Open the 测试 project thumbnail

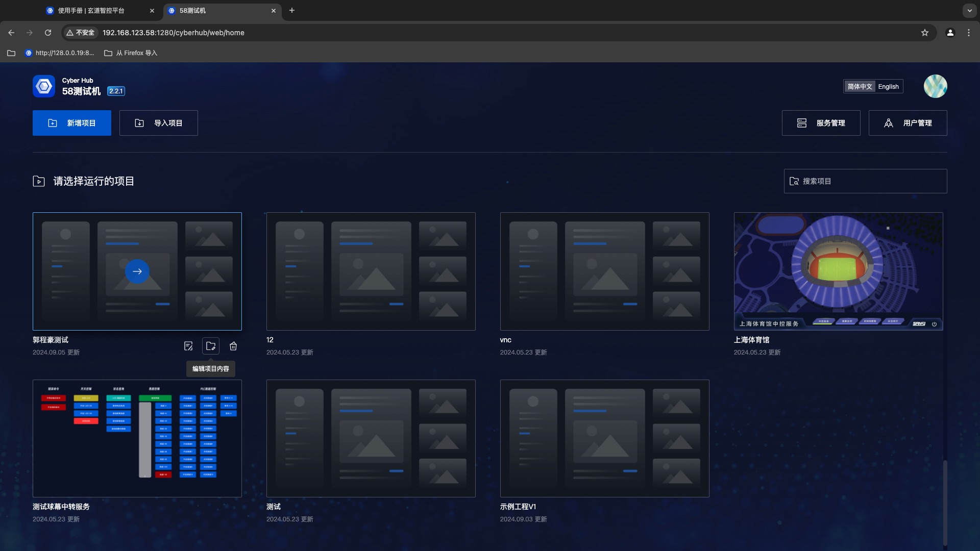pyautogui.click(x=371, y=438)
